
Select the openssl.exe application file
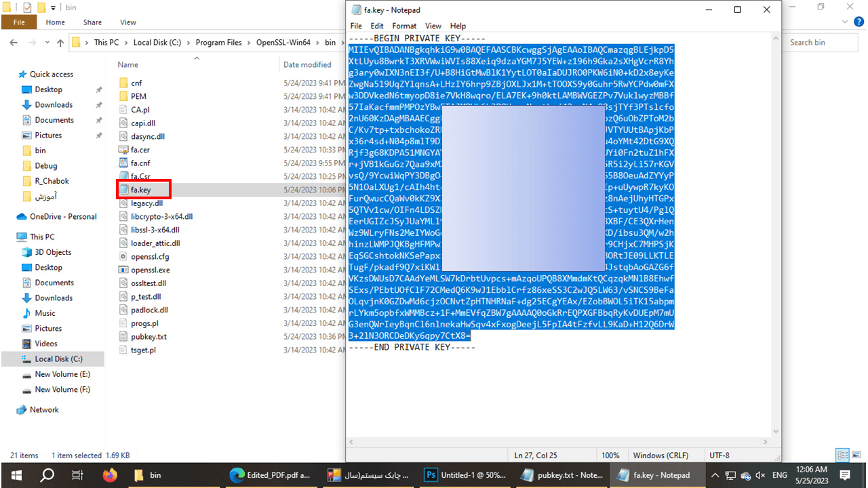(150, 270)
